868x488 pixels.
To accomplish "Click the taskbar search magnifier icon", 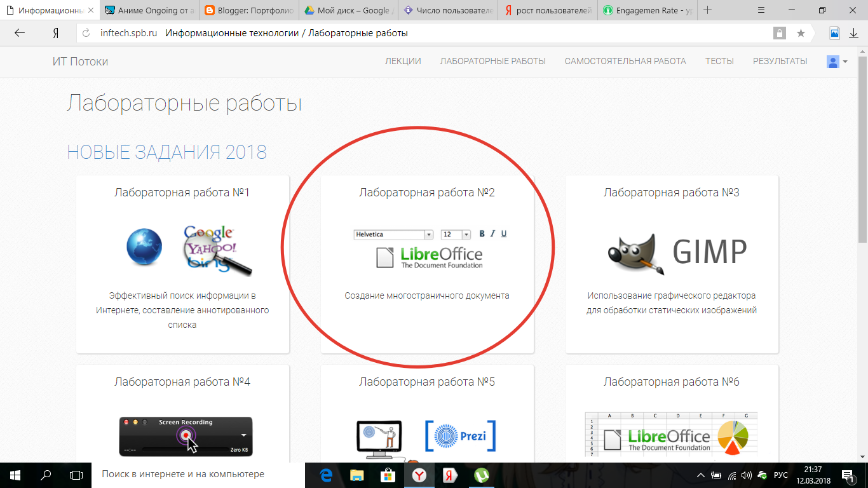I will click(x=46, y=475).
